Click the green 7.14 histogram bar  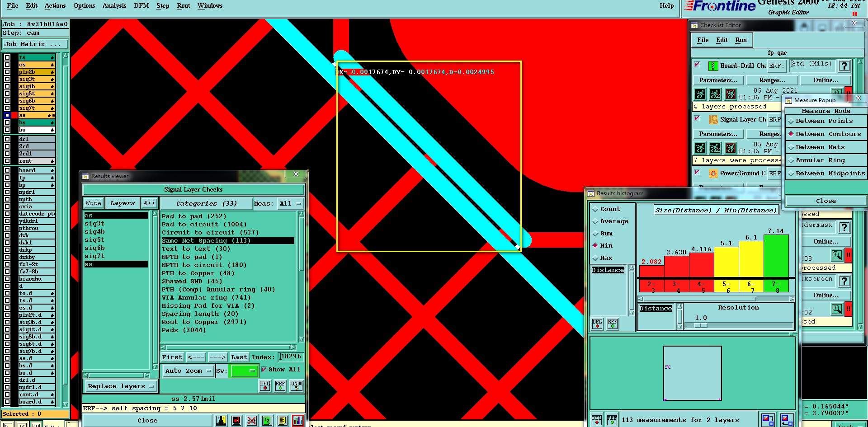[776, 256]
